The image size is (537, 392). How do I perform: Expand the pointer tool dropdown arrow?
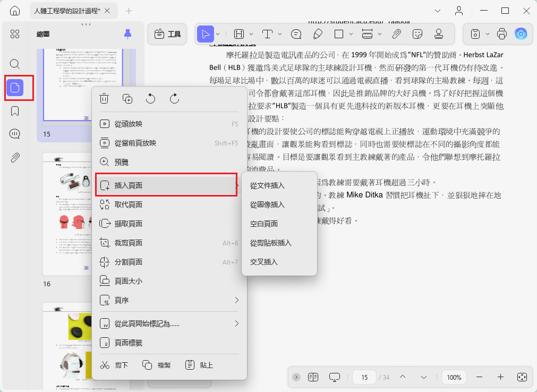tap(218, 34)
